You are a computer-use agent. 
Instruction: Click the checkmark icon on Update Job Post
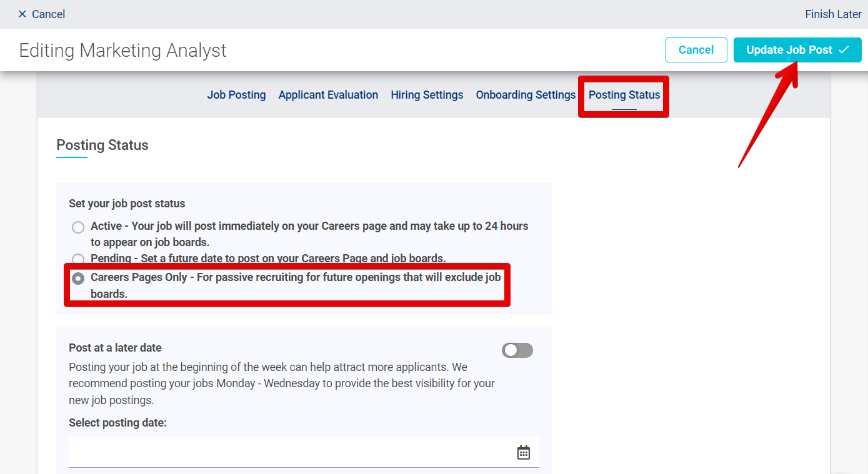(844, 50)
